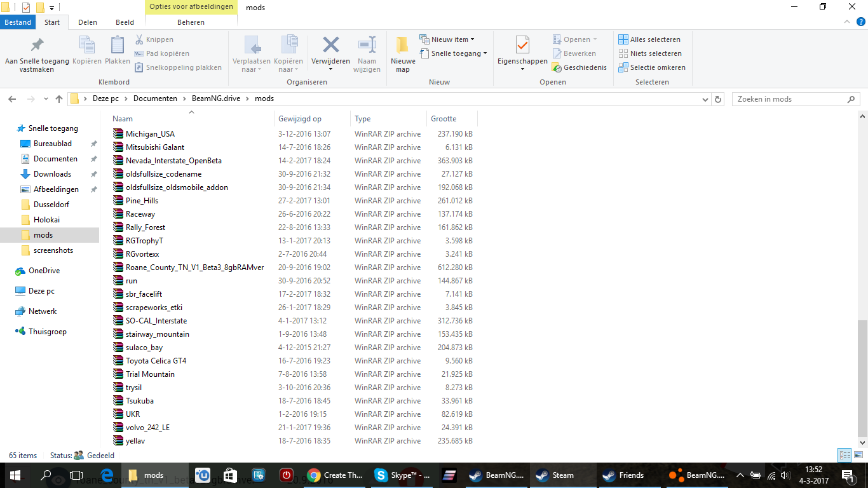Show Geschiedenis of the file

pyautogui.click(x=579, y=67)
